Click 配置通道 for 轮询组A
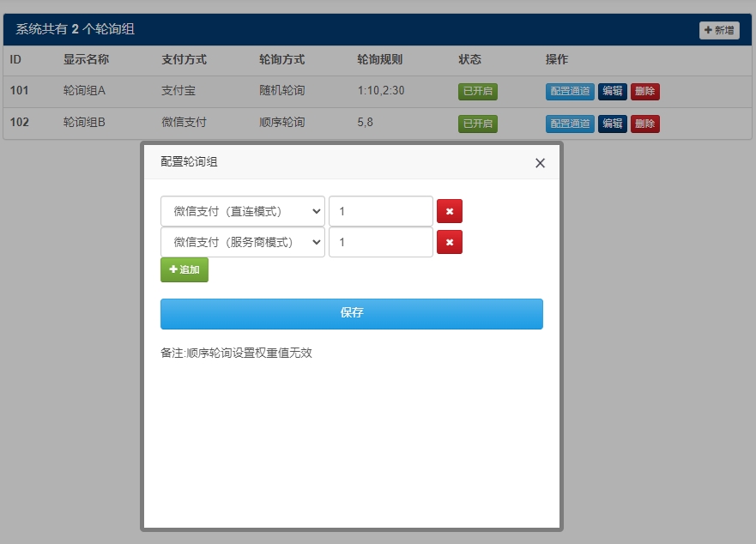 569,91
